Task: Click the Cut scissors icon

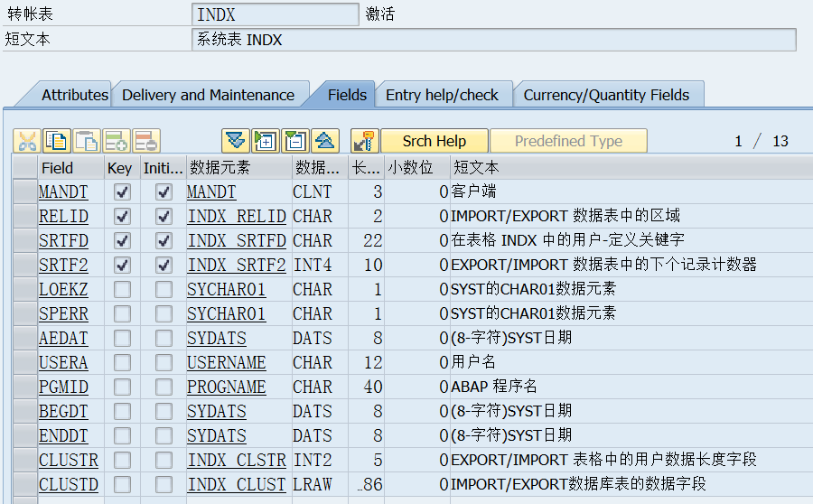Action: (x=27, y=141)
